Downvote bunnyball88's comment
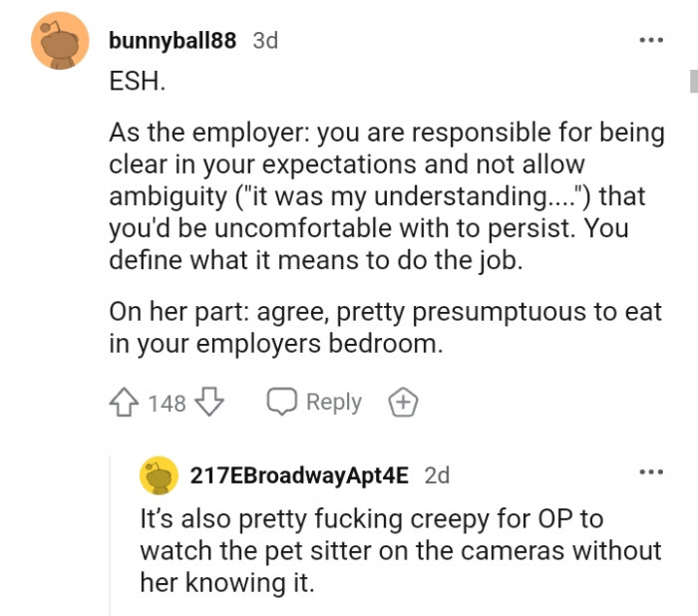Image resolution: width=698 pixels, height=616 pixels. (207, 403)
